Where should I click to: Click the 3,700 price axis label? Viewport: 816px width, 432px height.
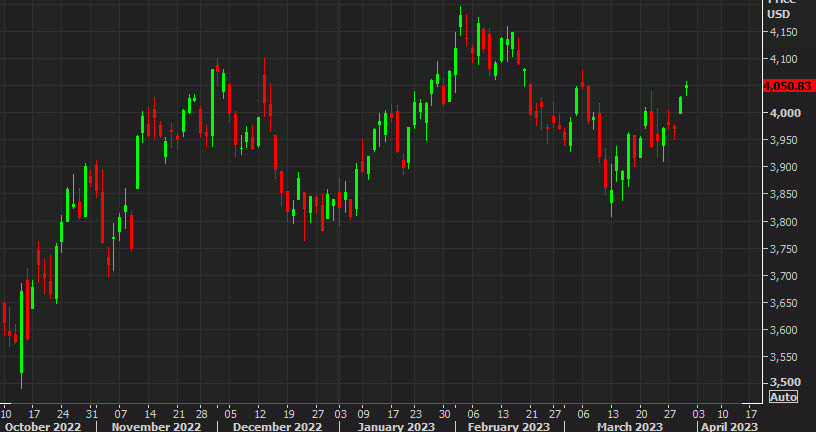coord(783,276)
